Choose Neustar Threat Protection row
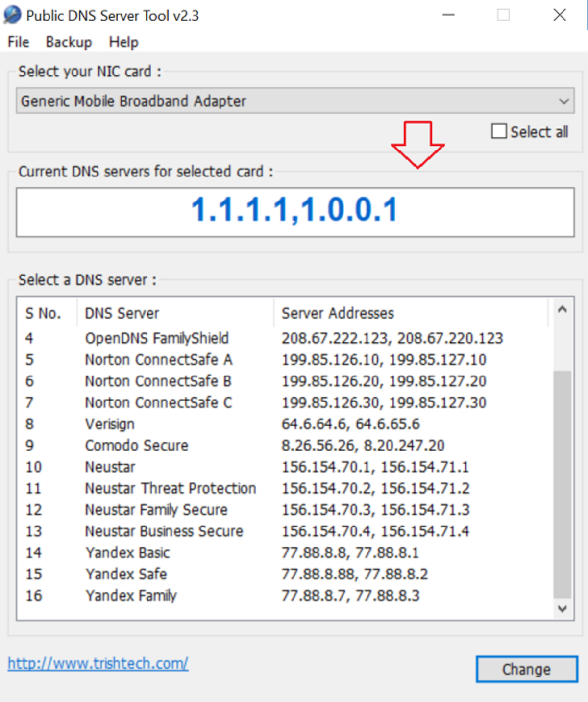The width and height of the screenshot is (588, 702). click(284, 489)
